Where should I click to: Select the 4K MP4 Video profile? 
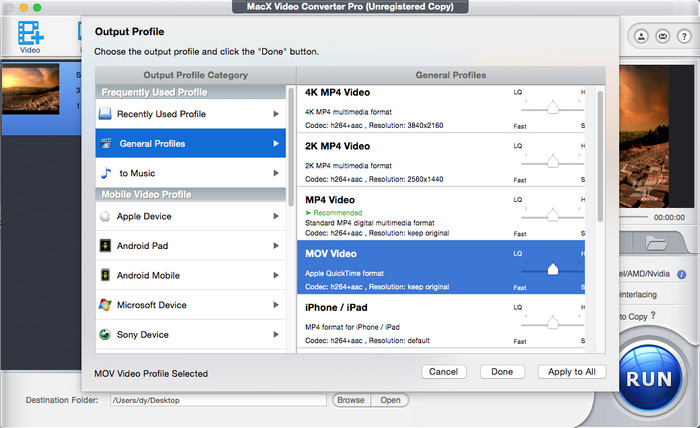click(441, 109)
